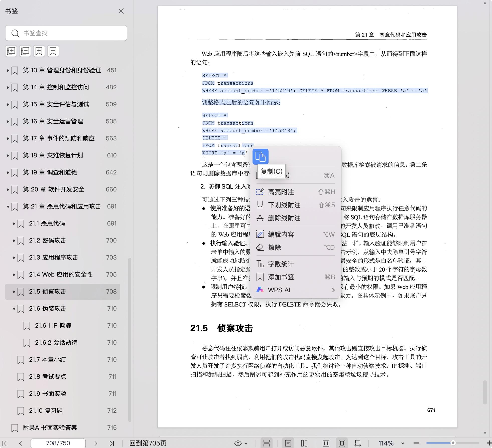Image resolution: width=492 pixels, height=448 pixels.
Task: Close the bookmarks panel
Action: point(121,11)
